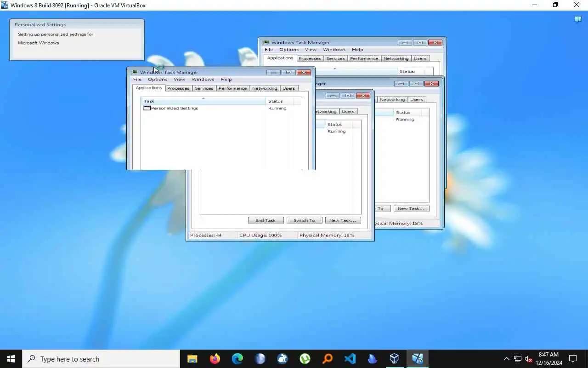Click the white rabbit taskbar icon
The width and height of the screenshot is (588, 368).
click(x=282, y=359)
